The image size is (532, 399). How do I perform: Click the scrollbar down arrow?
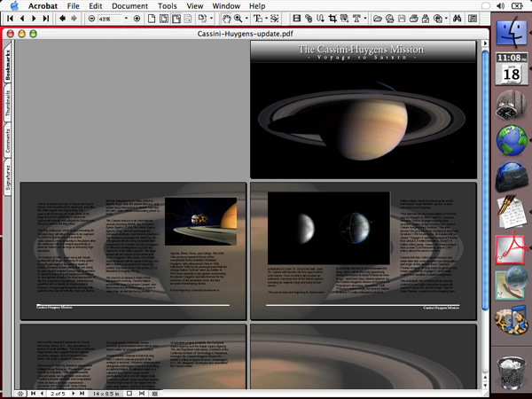coord(485,386)
